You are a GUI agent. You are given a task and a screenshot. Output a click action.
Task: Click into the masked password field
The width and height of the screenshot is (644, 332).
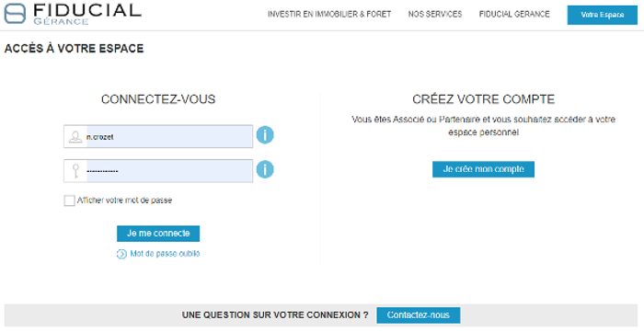click(x=158, y=171)
